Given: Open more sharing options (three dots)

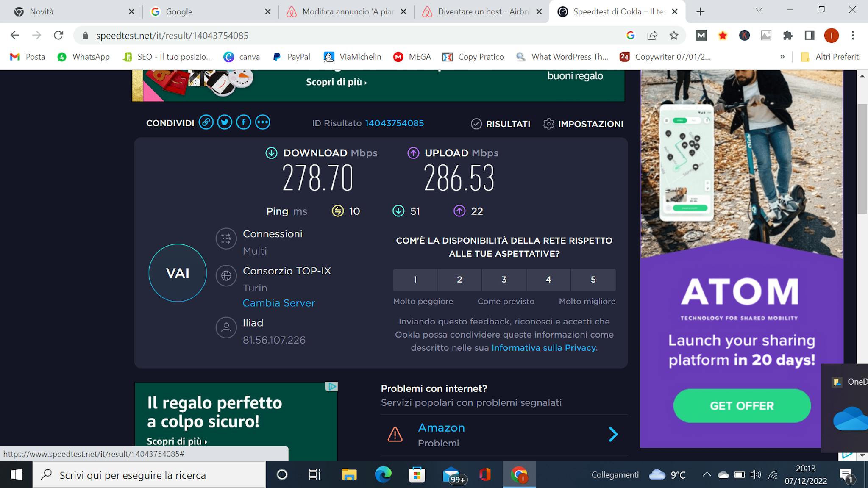Looking at the screenshot, I should tap(262, 122).
